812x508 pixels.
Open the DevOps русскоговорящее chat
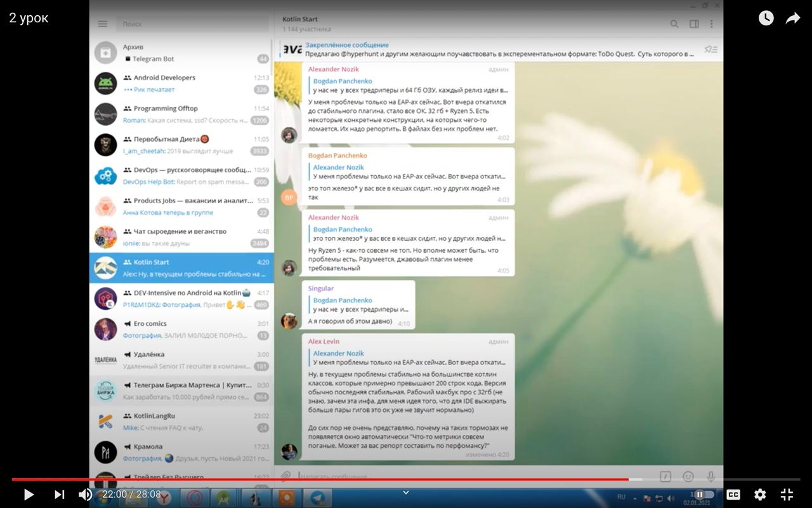[x=182, y=175]
